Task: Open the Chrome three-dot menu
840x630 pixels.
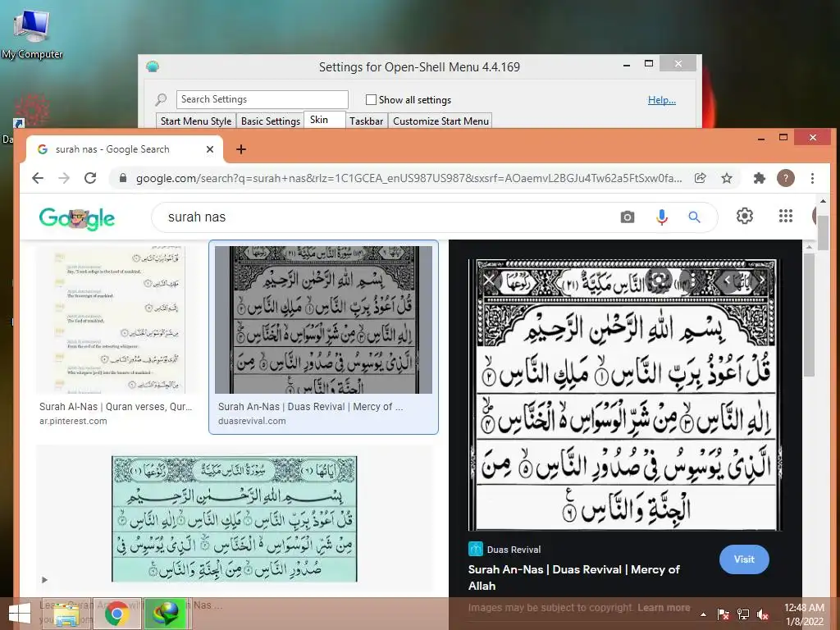Action: 812,178
